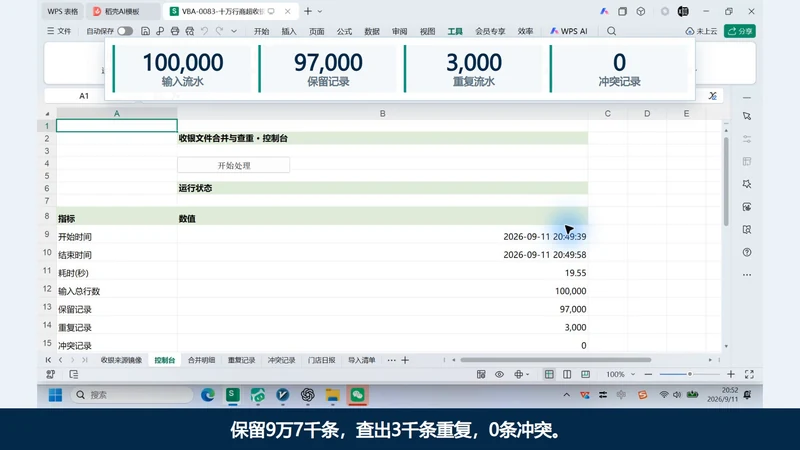Open the WPS AI tab
The image size is (800, 450).
[x=568, y=31]
